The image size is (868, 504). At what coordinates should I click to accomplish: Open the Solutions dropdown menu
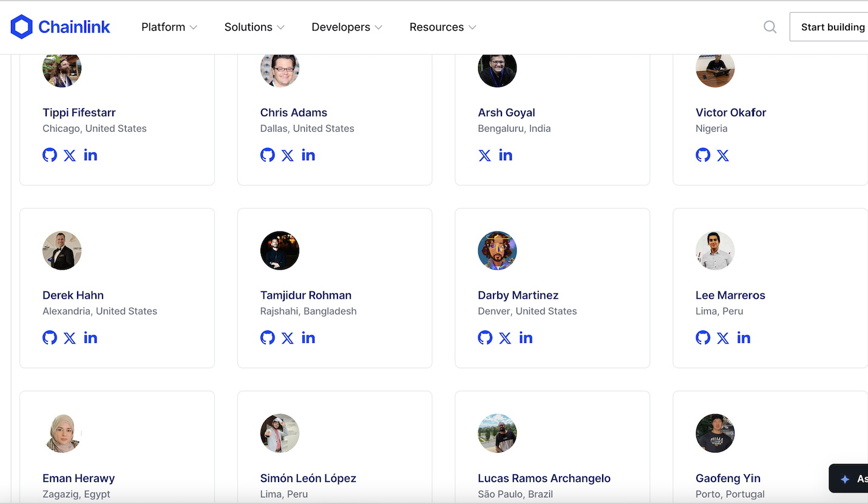[x=254, y=27]
